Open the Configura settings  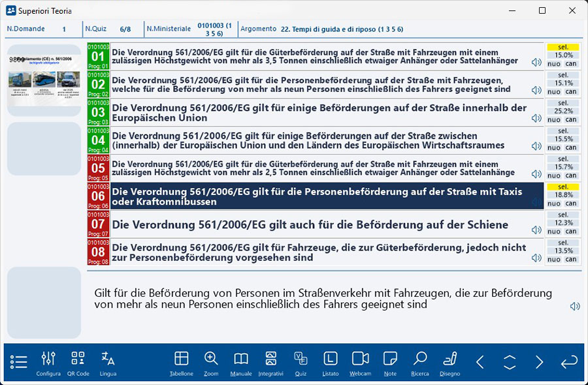point(48,362)
